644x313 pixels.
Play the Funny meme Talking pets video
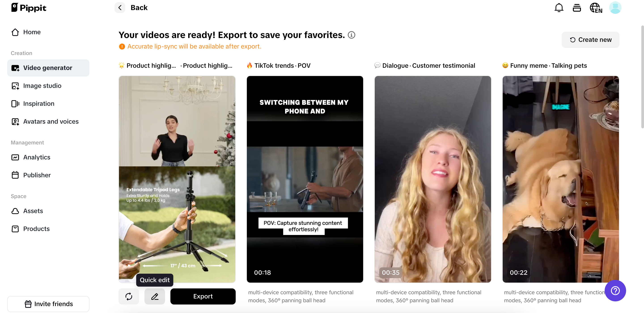pos(561,179)
